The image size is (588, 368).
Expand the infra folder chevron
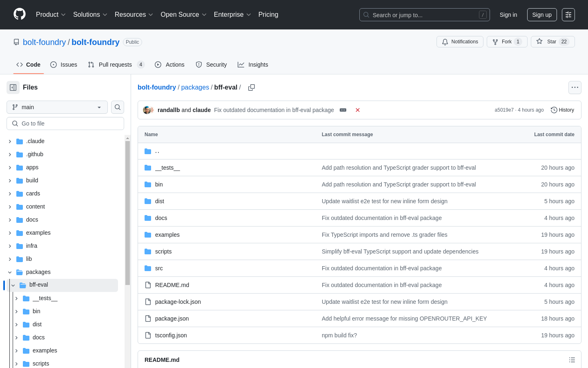(10, 246)
